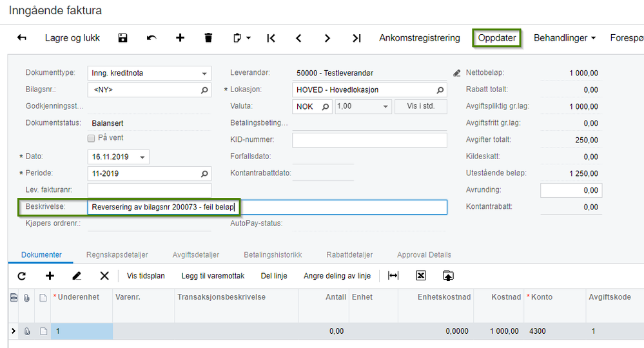Screen dimensions: 644x348
Task: Click the save disk icon
Action: click(x=122, y=38)
